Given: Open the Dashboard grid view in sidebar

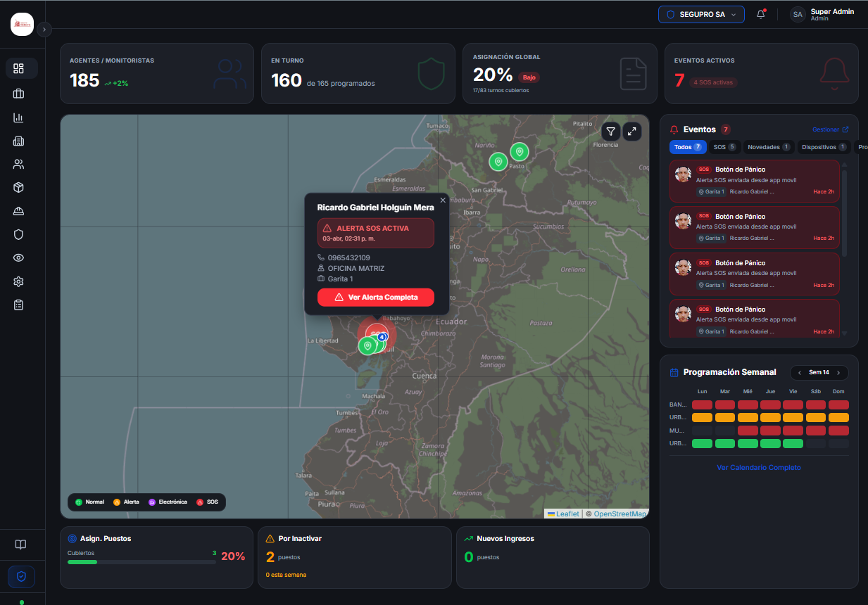Looking at the screenshot, I should pos(21,68).
